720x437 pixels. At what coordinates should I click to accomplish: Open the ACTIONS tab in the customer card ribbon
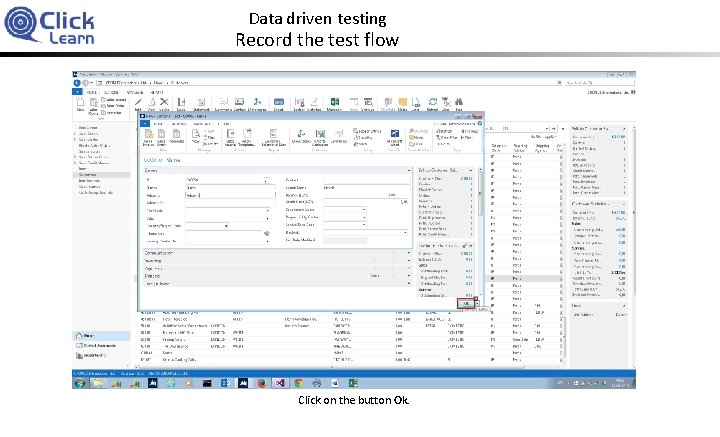tap(178, 124)
